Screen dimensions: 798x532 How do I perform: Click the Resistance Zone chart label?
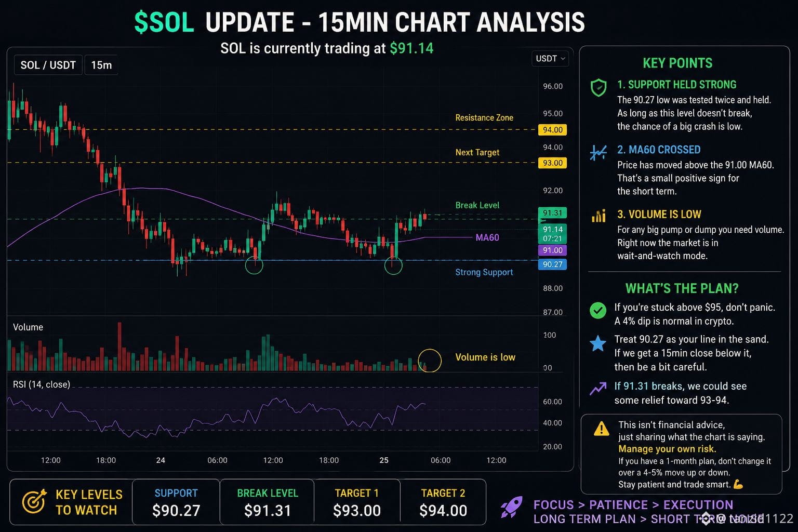(484, 118)
